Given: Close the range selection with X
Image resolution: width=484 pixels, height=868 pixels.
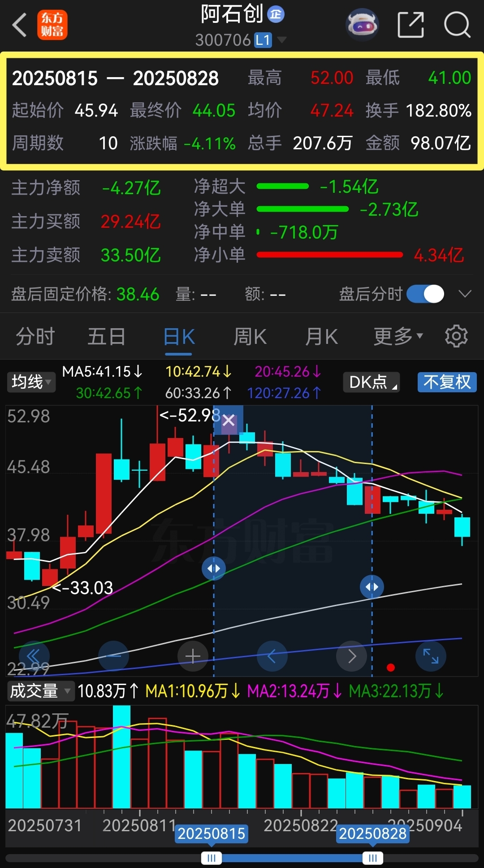Looking at the screenshot, I should click(229, 421).
